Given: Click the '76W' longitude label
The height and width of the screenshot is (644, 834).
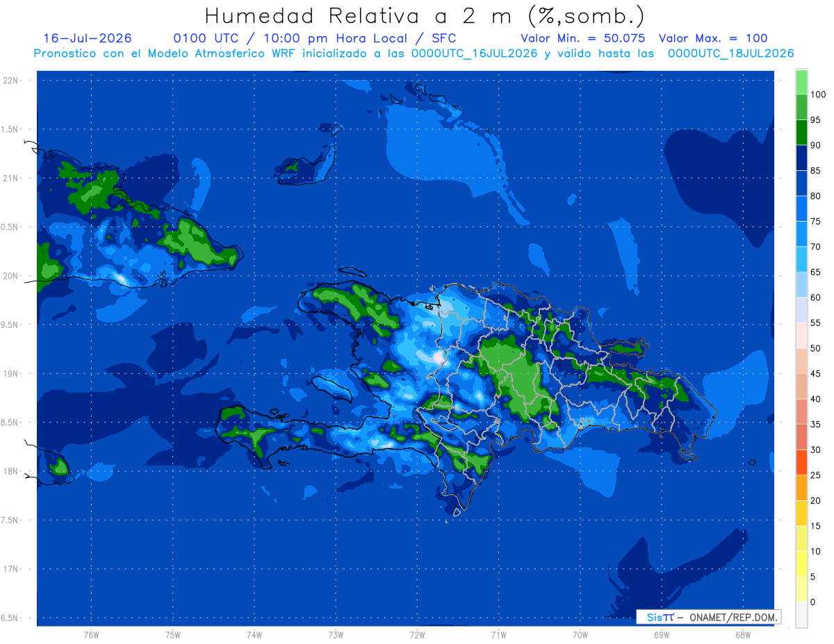Looking at the screenshot, I should click(x=91, y=635).
